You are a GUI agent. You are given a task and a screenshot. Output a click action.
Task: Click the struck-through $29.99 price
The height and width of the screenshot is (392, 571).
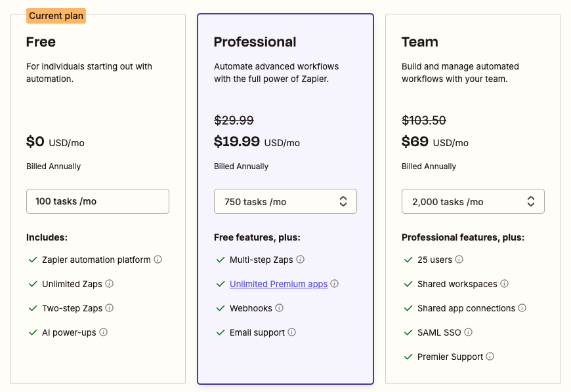234,121
